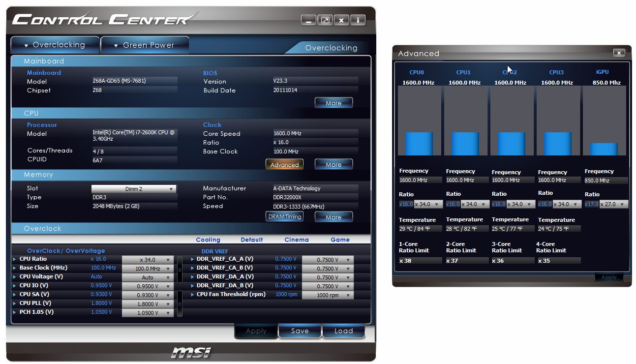Open the Dimm 2 slot dropdown
Image resolution: width=636 pixels, height=364 pixels.
point(134,189)
